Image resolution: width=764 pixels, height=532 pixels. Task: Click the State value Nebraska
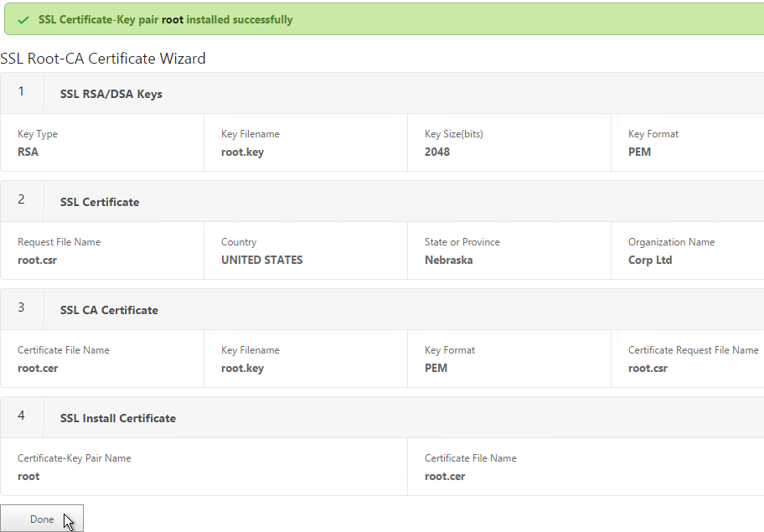(449, 261)
